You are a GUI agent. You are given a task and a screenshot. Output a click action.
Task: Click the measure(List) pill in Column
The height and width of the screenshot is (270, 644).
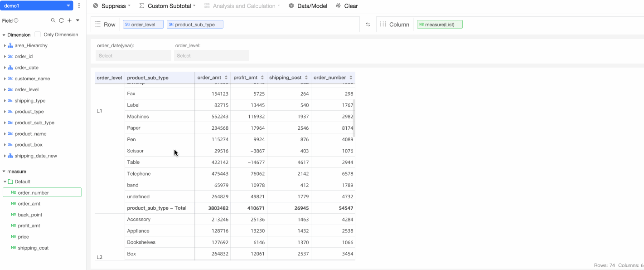[x=440, y=25]
